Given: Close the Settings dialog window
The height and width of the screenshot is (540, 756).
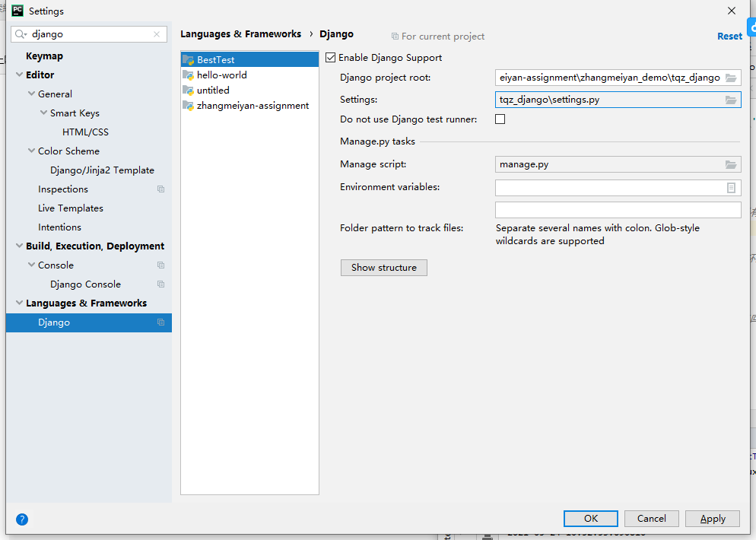Looking at the screenshot, I should 732,11.
